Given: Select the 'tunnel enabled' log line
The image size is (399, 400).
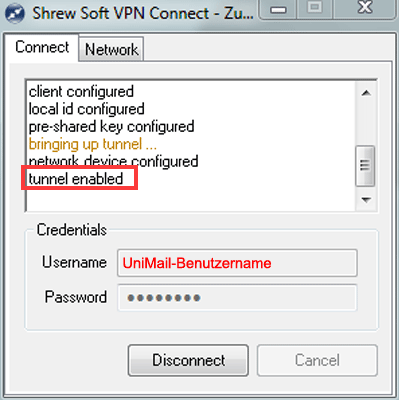Looking at the screenshot, I should click(76, 179).
